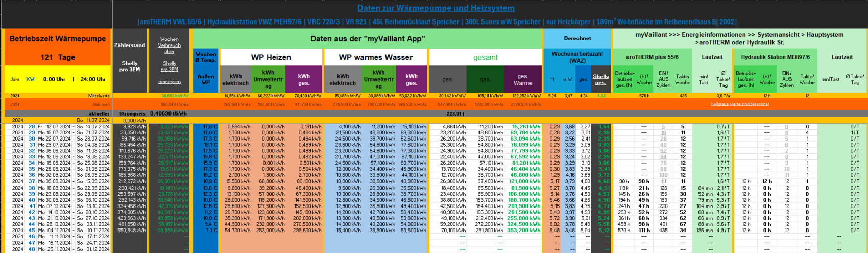Select the 'Daten aus der myVaillant App' banner
This screenshot has width=868, height=253.
point(368,39)
